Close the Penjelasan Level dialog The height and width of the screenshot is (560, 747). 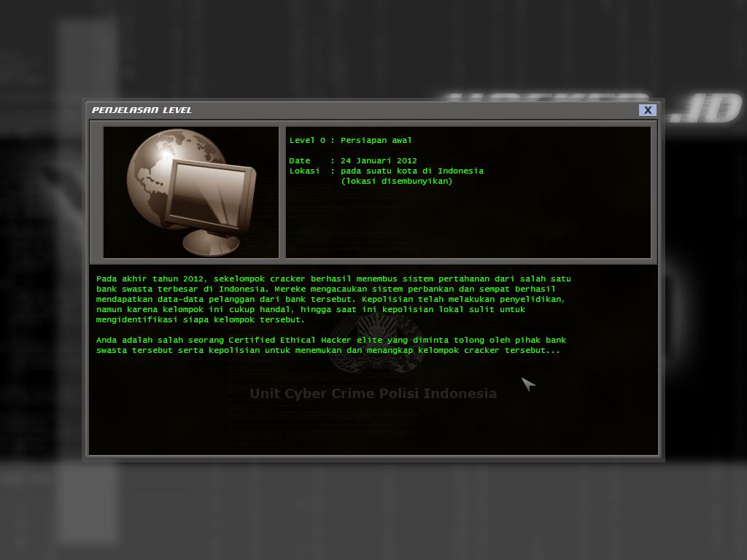click(x=647, y=110)
